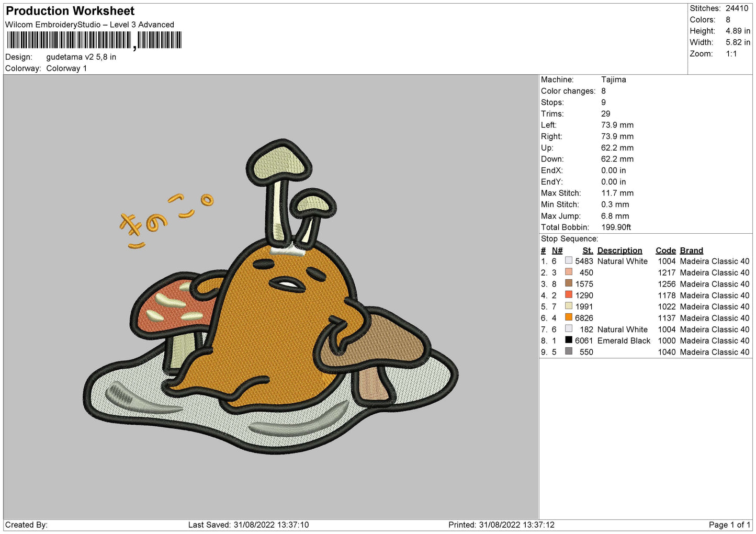Click the 'Created By:' footer label
Image resolution: width=756 pixels, height=534 pixels.
pyautogui.click(x=26, y=525)
